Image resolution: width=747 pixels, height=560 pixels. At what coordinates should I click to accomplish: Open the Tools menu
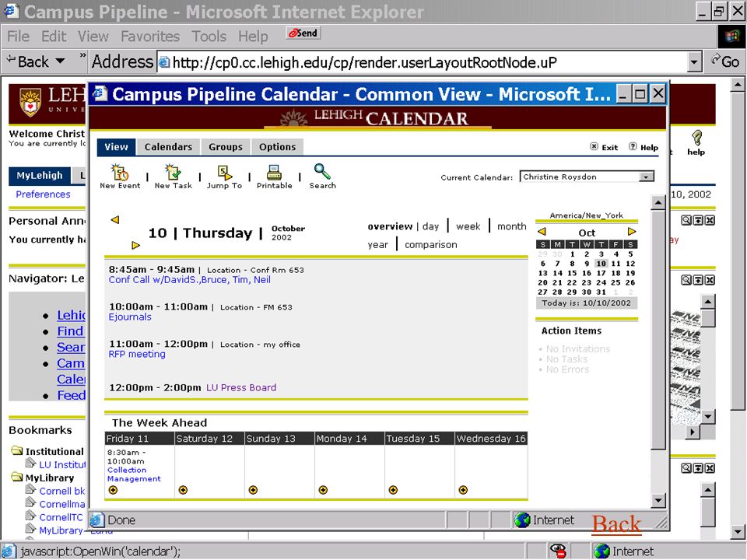click(x=209, y=37)
